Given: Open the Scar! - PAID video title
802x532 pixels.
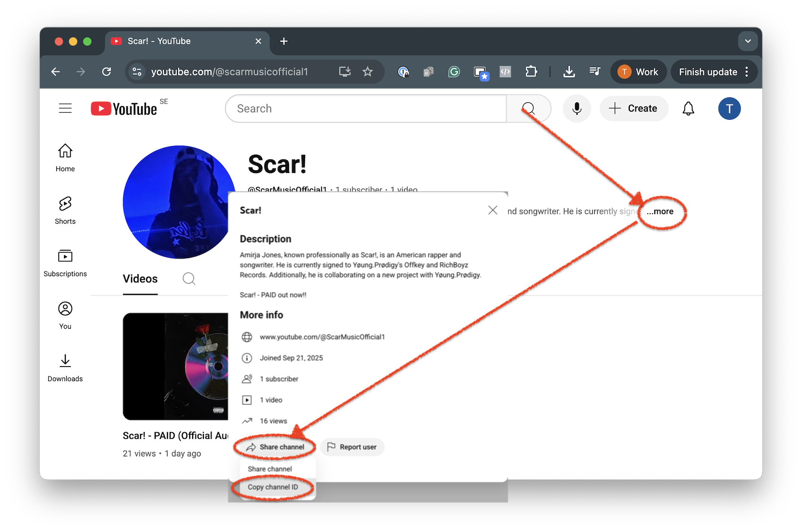Looking at the screenshot, I should (x=176, y=436).
